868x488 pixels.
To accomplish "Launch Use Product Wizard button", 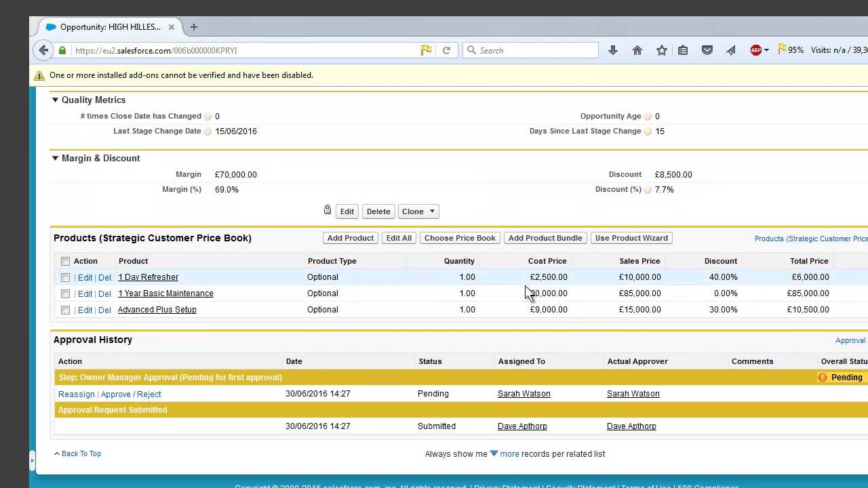I will point(631,238).
